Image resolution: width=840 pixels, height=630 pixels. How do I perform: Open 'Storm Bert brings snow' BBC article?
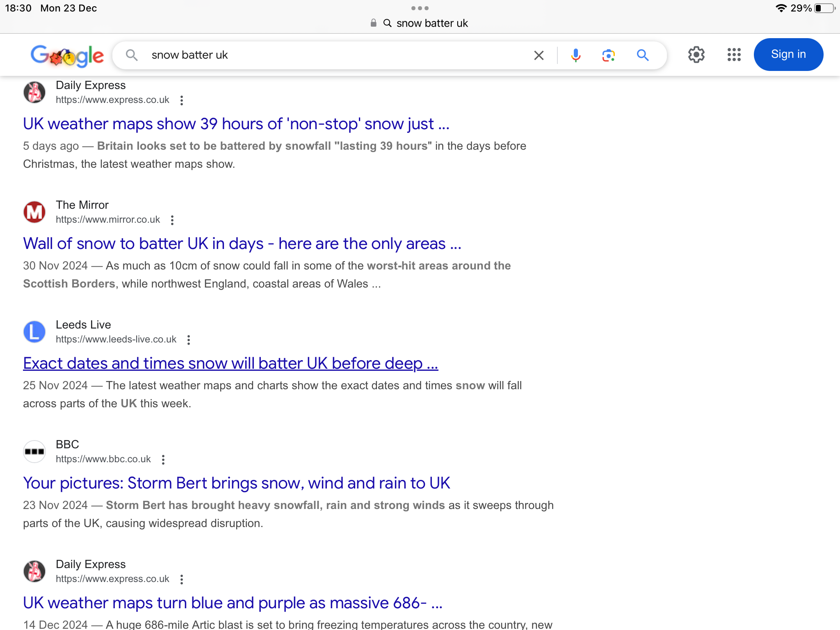pyautogui.click(x=237, y=483)
